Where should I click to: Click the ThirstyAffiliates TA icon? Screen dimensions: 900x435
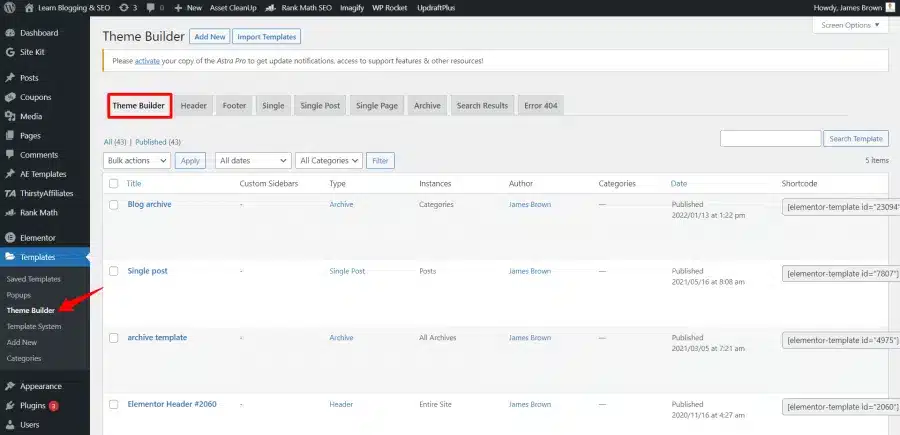[x=10, y=193]
